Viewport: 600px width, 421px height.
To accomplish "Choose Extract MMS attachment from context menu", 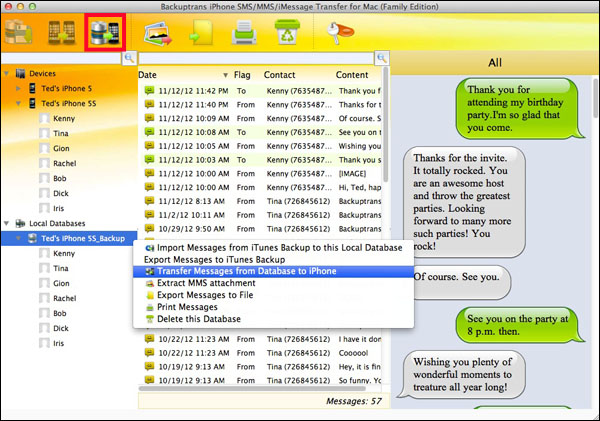I will coord(274,283).
